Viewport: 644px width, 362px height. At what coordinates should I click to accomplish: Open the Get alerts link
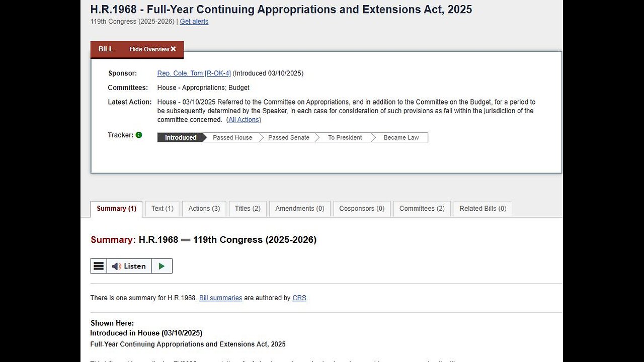(194, 22)
